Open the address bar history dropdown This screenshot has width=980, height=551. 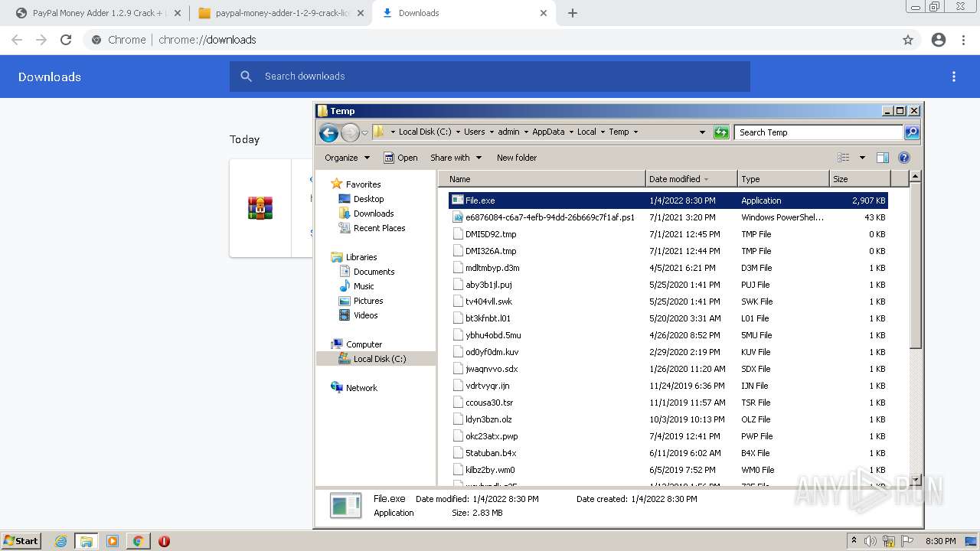tap(702, 132)
